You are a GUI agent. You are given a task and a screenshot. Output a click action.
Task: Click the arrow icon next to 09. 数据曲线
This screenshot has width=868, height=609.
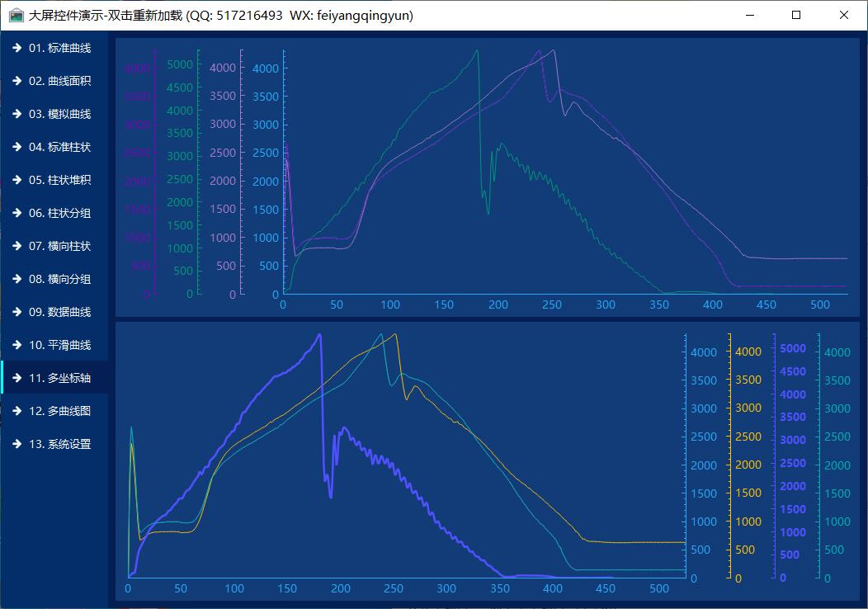click(x=17, y=312)
